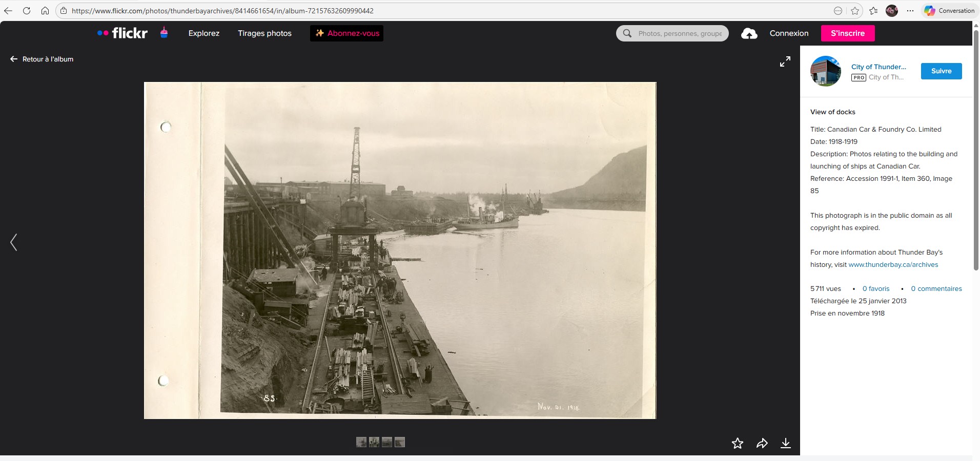
Task: Go to previous photo with left chevron
Action: click(x=14, y=242)
